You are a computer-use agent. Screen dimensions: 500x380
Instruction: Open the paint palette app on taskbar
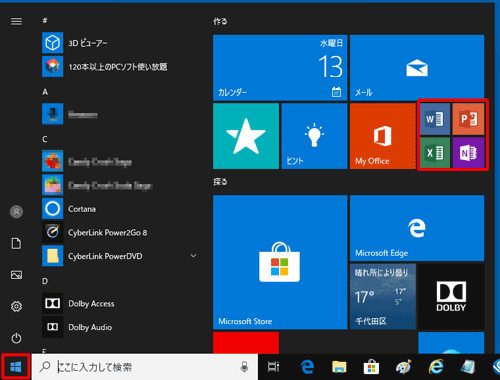pos(403,367)
